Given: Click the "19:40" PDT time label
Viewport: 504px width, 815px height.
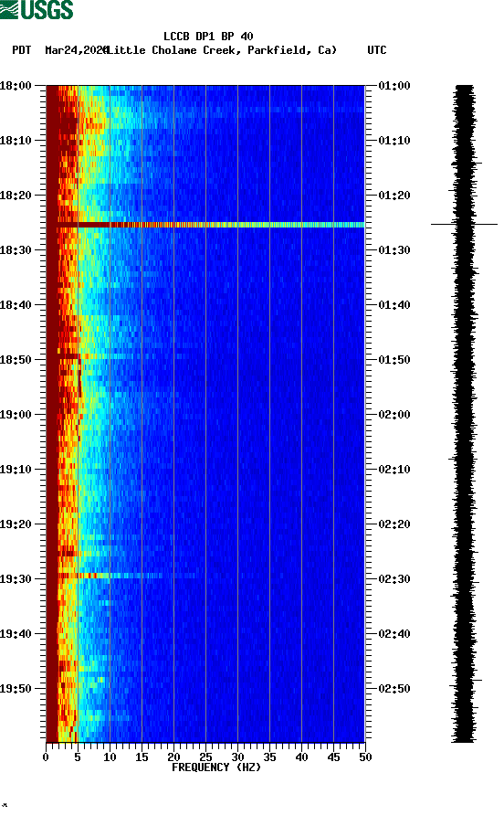Looking at the screenshot, I should 16,633.
